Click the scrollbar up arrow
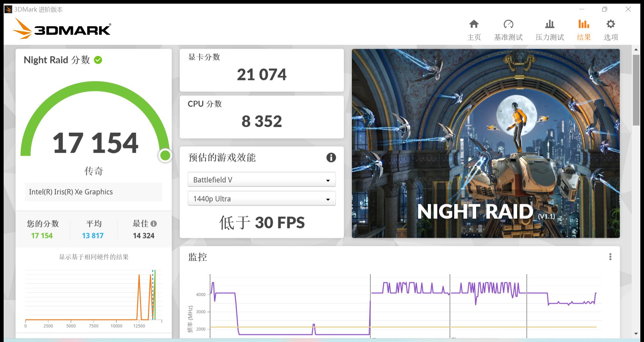Screen dimensions: 644x342 coord(636,49)
